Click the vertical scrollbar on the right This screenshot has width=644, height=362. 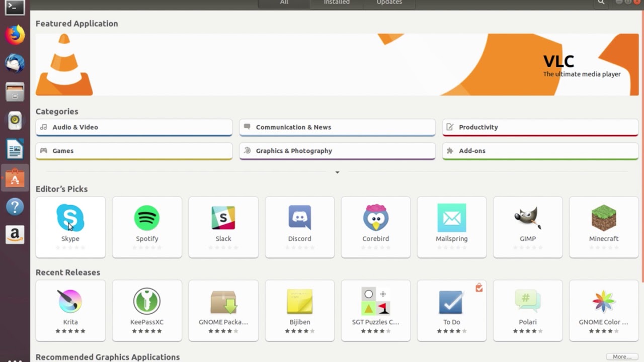pyautogui.click(x=642, y=146)
